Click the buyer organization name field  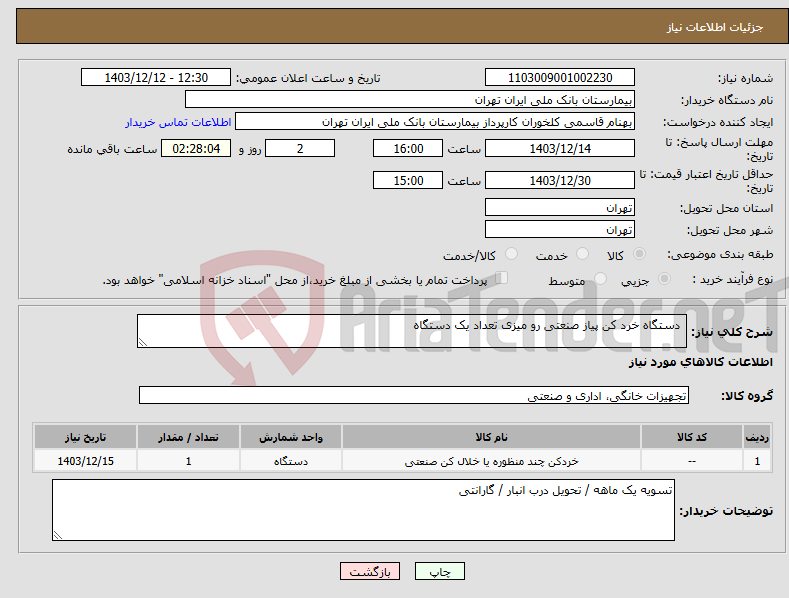click(410, 100)
